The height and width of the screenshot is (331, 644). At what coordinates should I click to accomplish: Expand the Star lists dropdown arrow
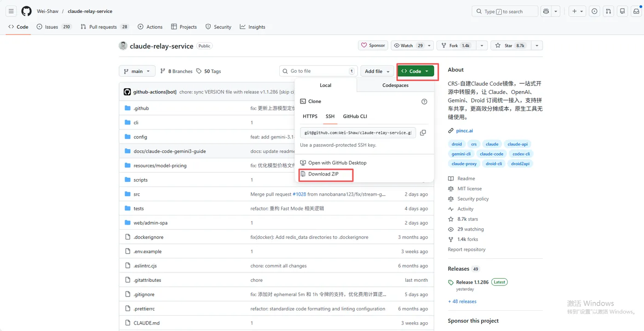click(537, 46)
